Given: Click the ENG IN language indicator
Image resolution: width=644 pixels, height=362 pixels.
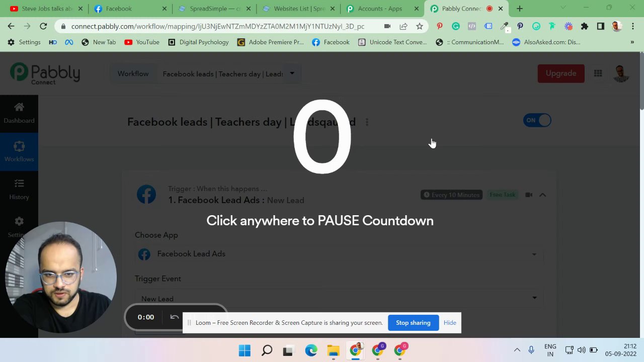Looking at the screenshot, I should pyautogui.click(x=550, y=350).
